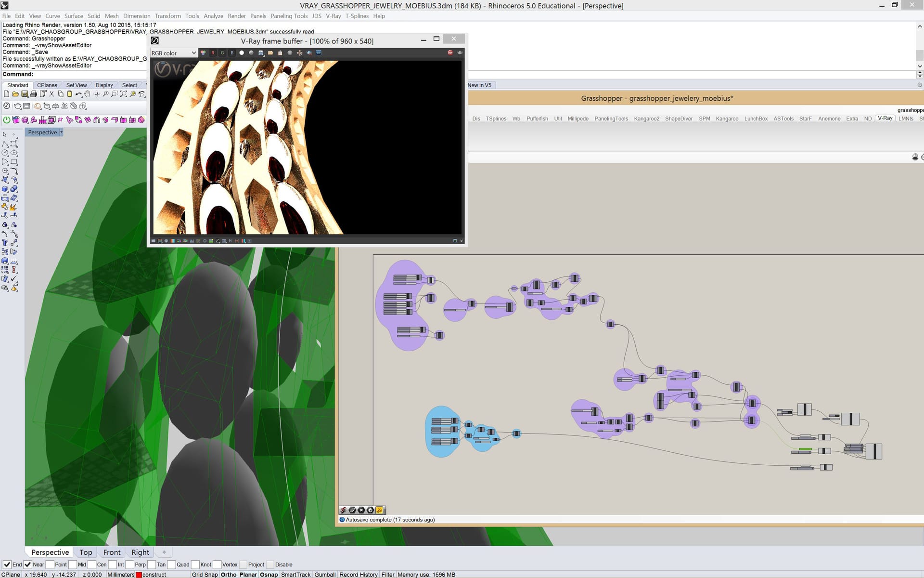Click the track mouse crosshair icon in frame buffer
Image resolution: width=924 pixels, height=578 pixels.
pyautogui.click(x=299, y=53)
